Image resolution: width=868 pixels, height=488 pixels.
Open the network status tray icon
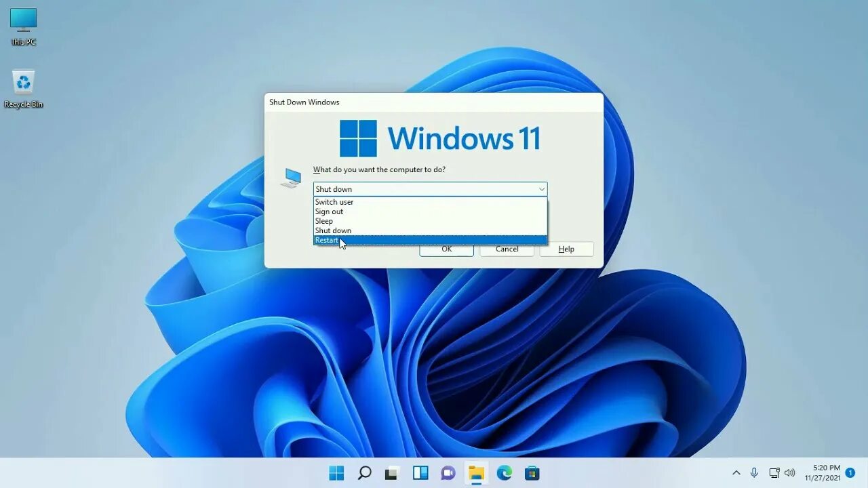point(774,472)
